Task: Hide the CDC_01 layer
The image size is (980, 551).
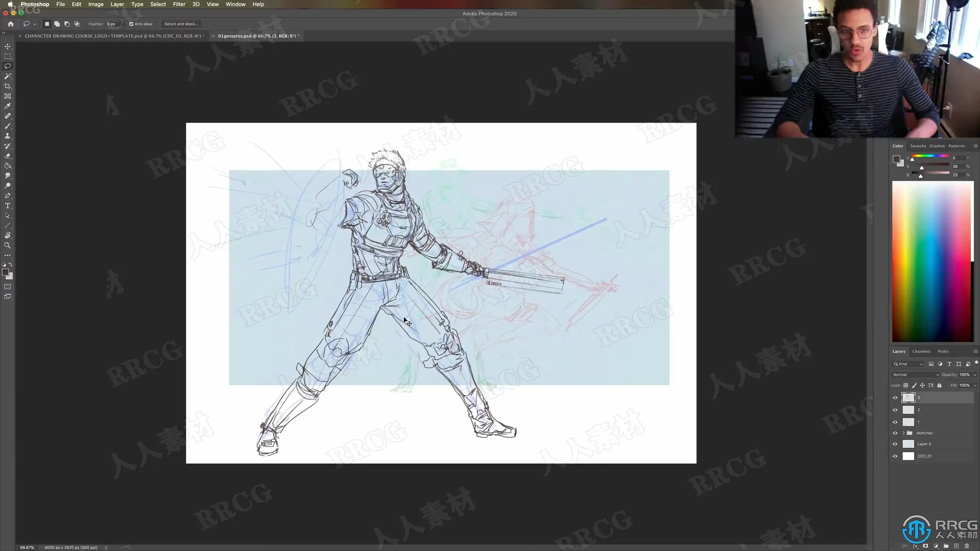Action: pos(895,456)
